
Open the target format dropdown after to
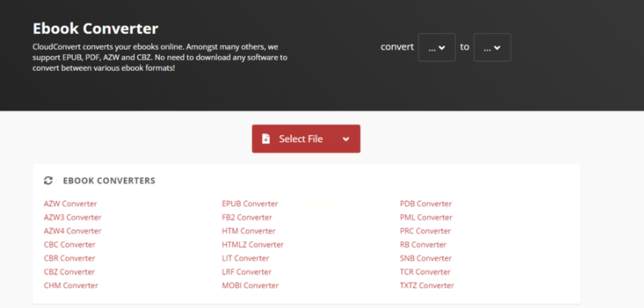492,47
